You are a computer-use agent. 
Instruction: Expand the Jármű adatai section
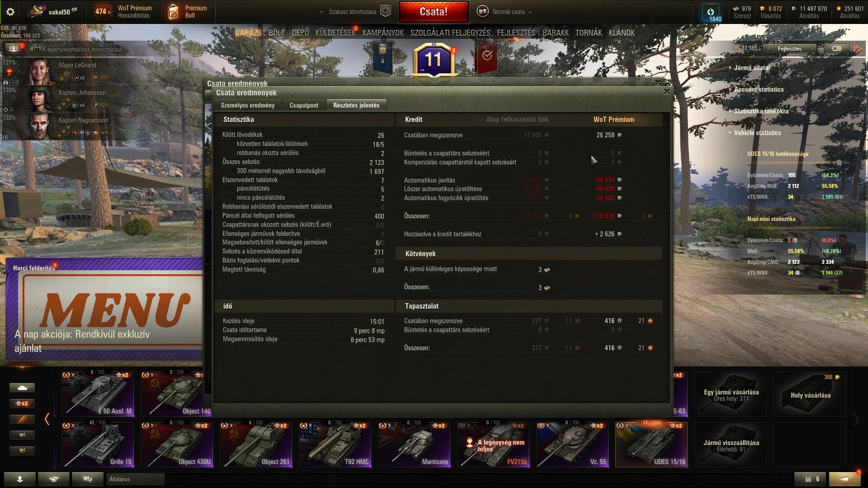click(x=751, y=68)
